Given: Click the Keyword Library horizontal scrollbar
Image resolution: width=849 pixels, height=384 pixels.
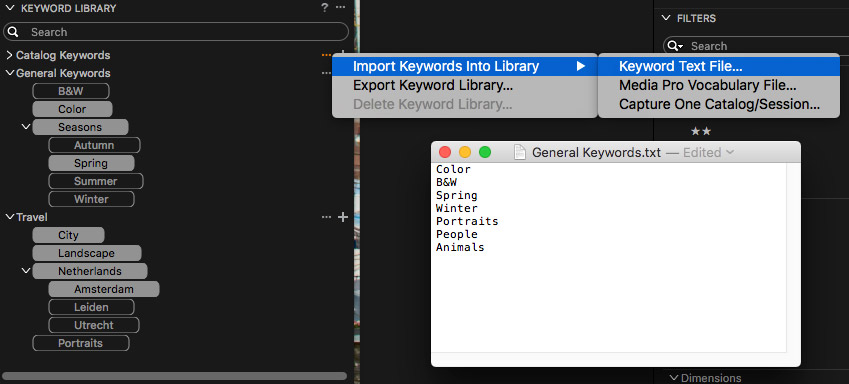Looking at the screenshot, I should (x=174, y=376).
